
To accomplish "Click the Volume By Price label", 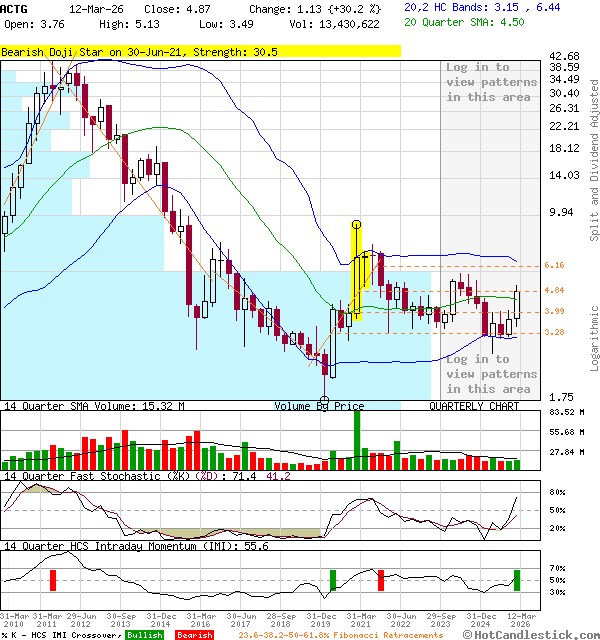I will 320,407.
